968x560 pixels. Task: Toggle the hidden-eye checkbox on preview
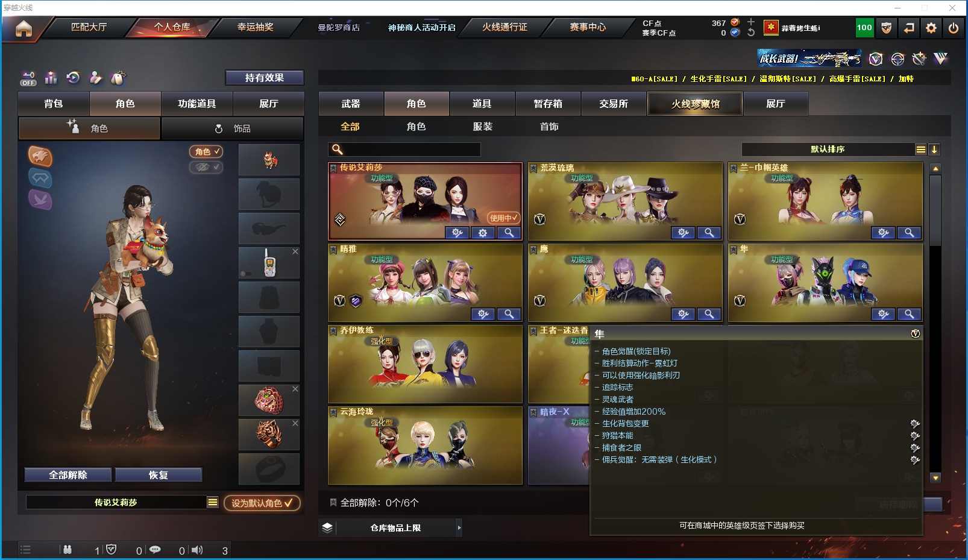tap(207, 167)
